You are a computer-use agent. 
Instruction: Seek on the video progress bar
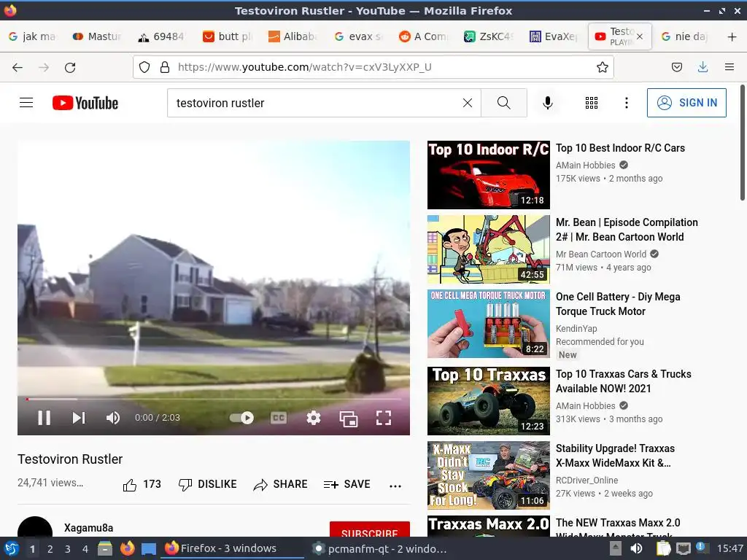[214, 399]
